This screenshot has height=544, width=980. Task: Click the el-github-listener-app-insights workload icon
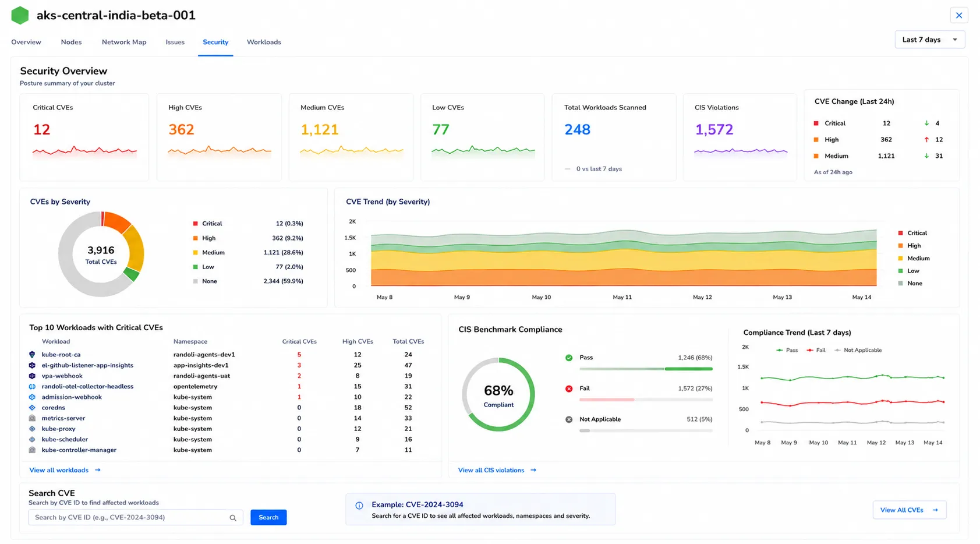click(32, 365)
